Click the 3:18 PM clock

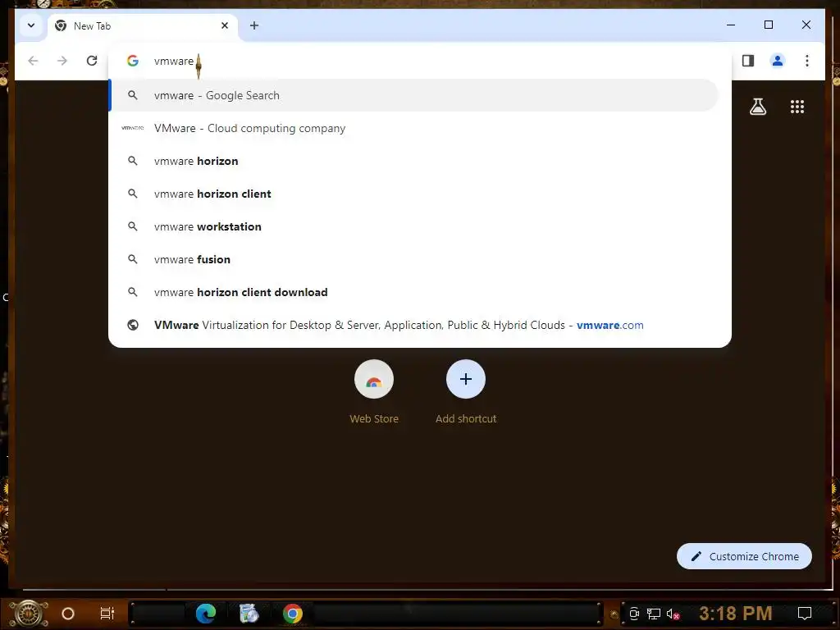click(x=735, y=614)
